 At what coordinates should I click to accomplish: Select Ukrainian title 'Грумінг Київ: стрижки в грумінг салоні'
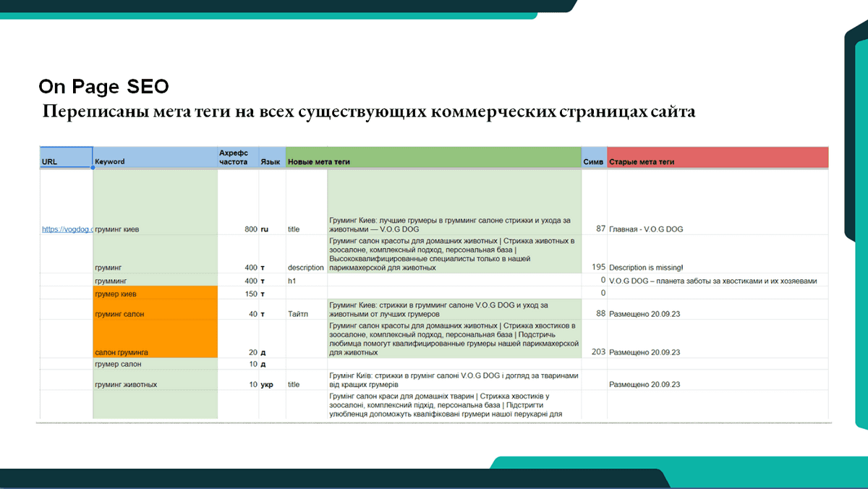(x=454, y=380)
